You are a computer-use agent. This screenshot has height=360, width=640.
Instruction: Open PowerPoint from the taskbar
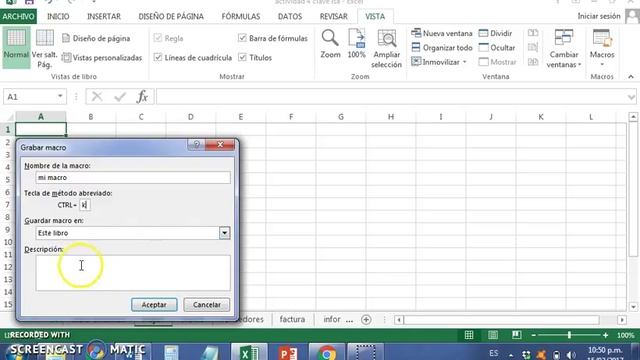(287, 352)
